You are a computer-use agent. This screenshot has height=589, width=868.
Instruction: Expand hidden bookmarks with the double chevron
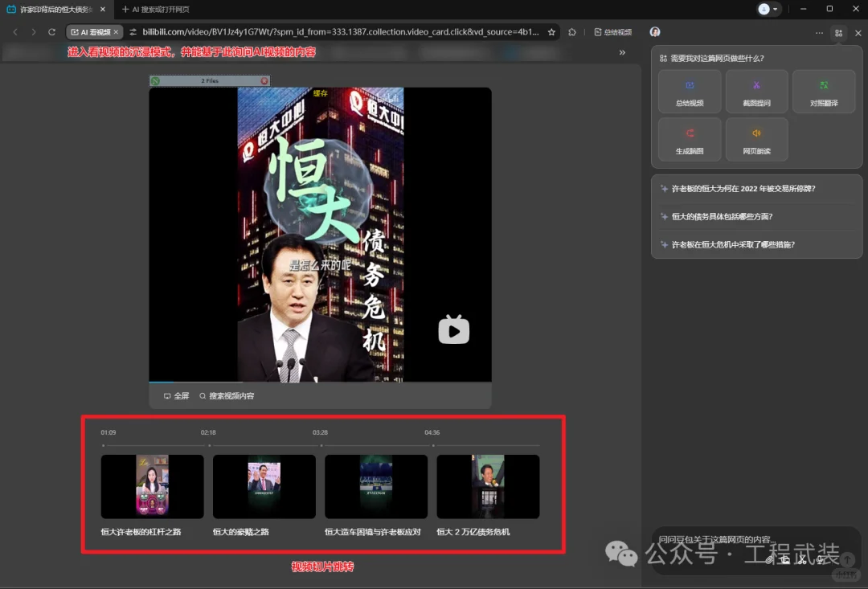pyautogui.click(x=622, y=52)
